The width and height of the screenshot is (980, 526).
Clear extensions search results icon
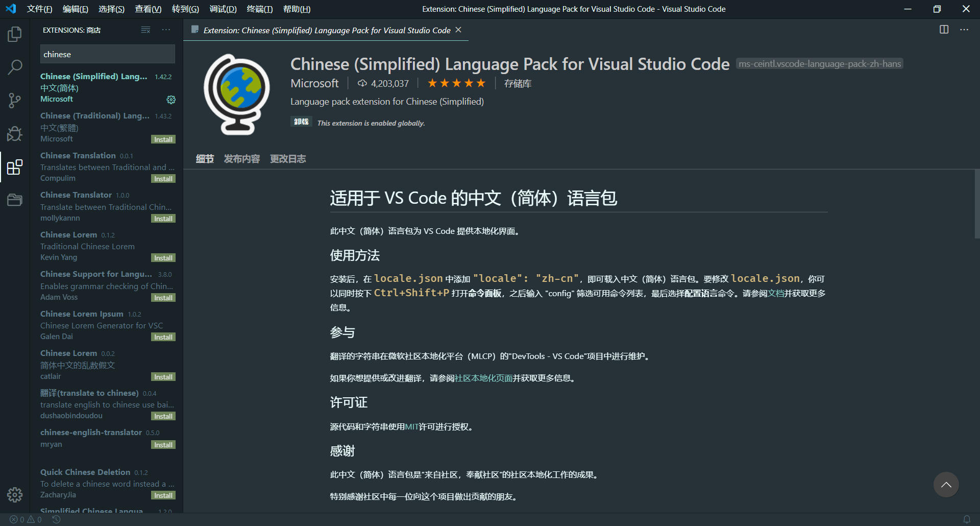(x=145, y=30)
